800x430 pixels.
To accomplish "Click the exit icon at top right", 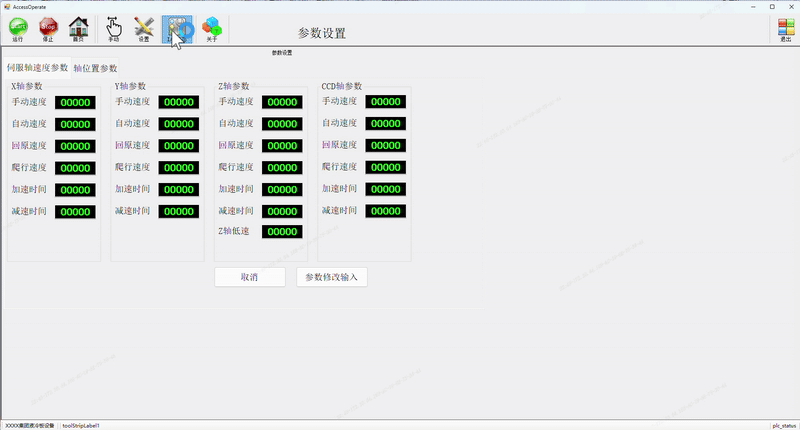I will click(785, 29).
